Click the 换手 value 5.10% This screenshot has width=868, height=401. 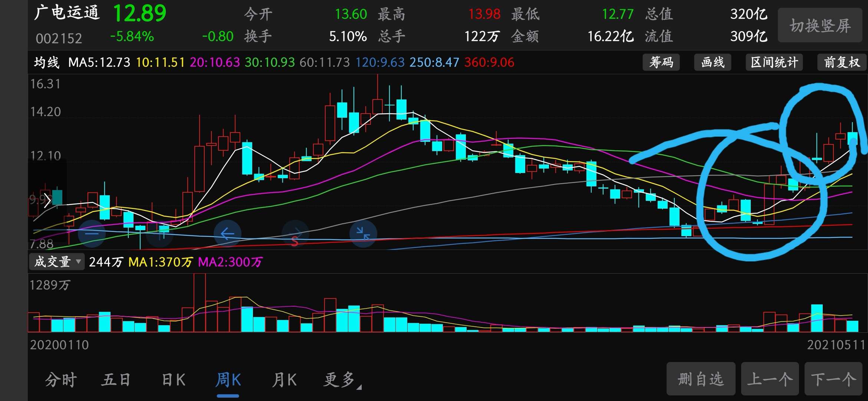pos(348,36)
